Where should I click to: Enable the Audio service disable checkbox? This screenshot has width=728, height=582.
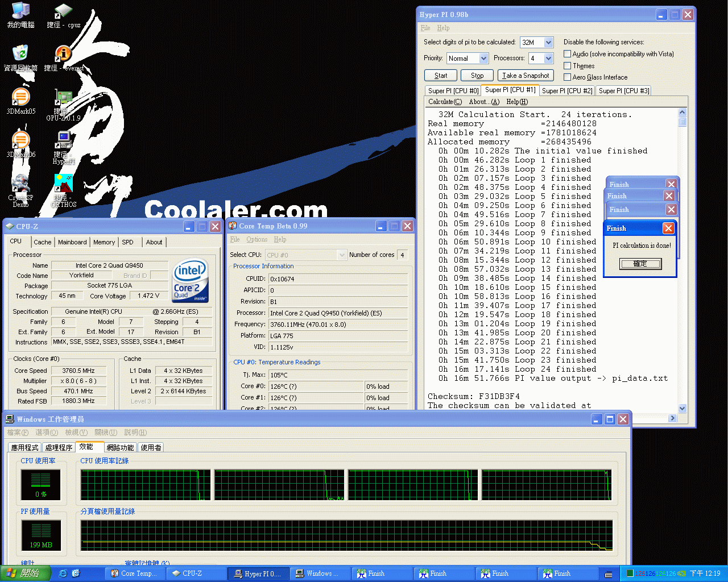click(x=567, y=54)
